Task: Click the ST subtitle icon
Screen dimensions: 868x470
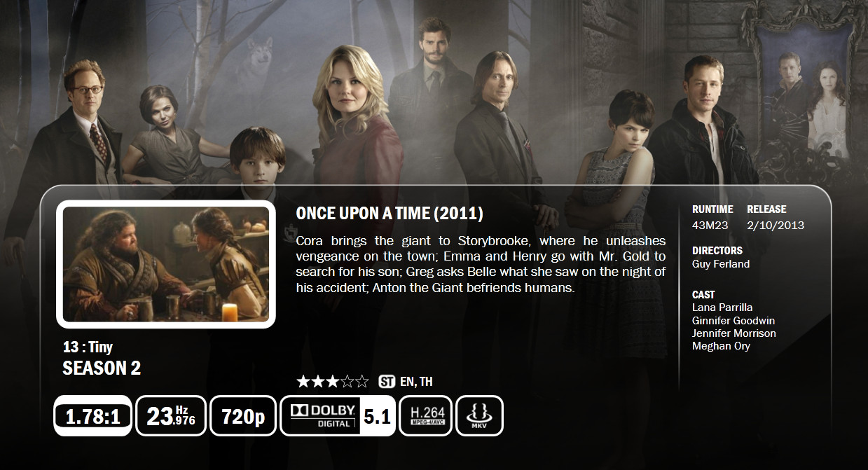Action: [x=386, y=382]
